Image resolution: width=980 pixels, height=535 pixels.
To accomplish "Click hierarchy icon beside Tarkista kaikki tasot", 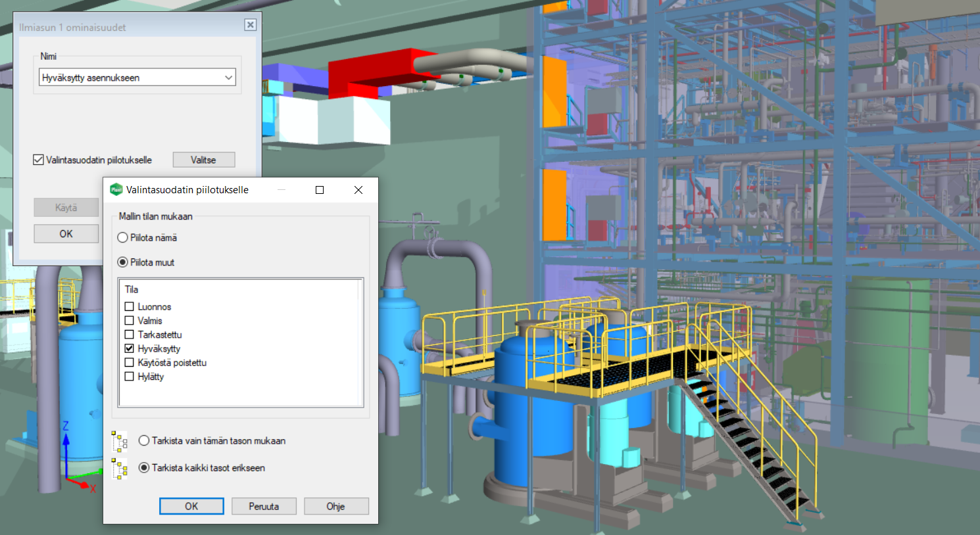I will 120,468.
